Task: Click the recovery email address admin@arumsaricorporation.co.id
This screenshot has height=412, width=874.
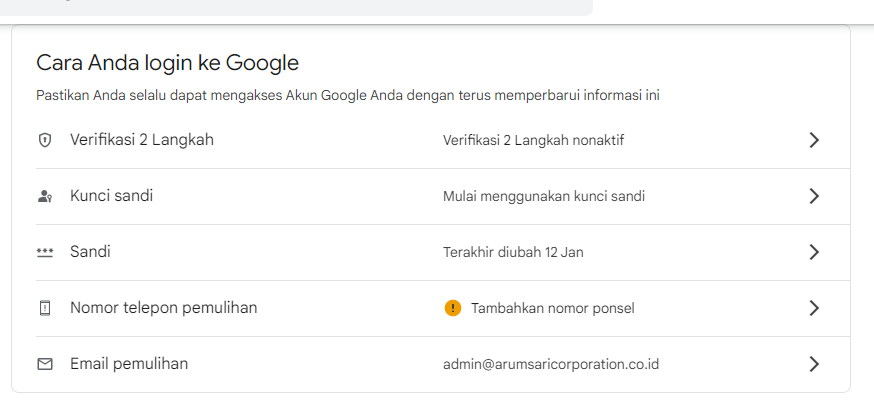Action: click(x=551, y=364)
